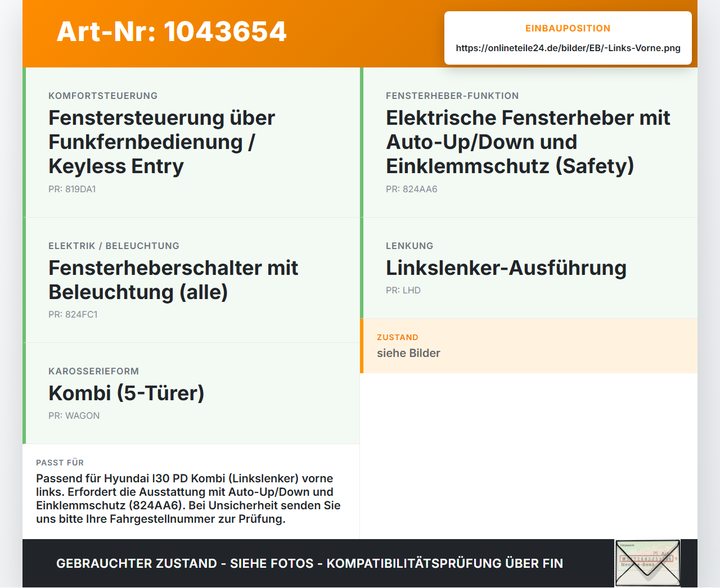Click the PR: WAGON code
Image resolution: width=720 pixels, height=588 pixels.
point(74,416)
